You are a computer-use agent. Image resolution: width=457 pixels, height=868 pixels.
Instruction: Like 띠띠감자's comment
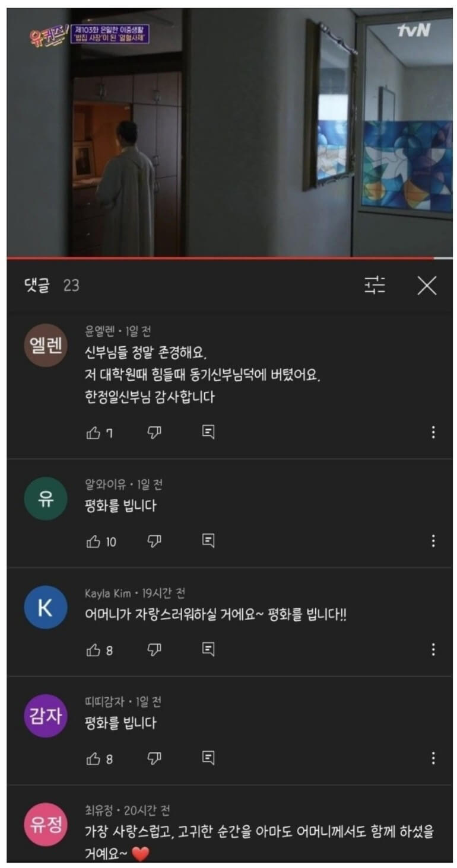(x=93, y=759)
